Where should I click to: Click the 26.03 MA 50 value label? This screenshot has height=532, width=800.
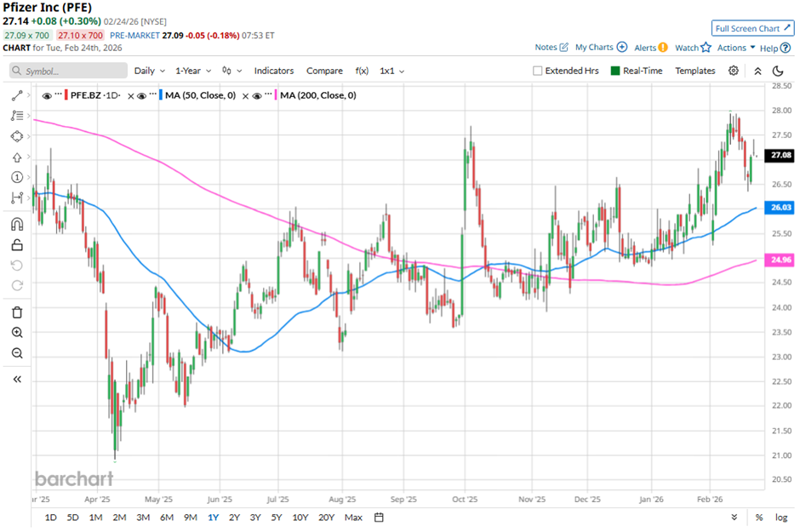point(780,207)
